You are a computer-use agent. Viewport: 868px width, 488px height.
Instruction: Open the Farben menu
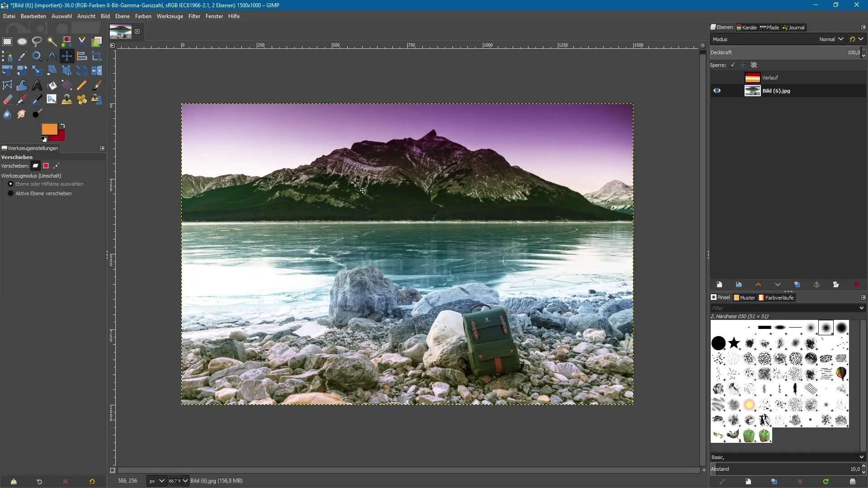click(143, 16)
